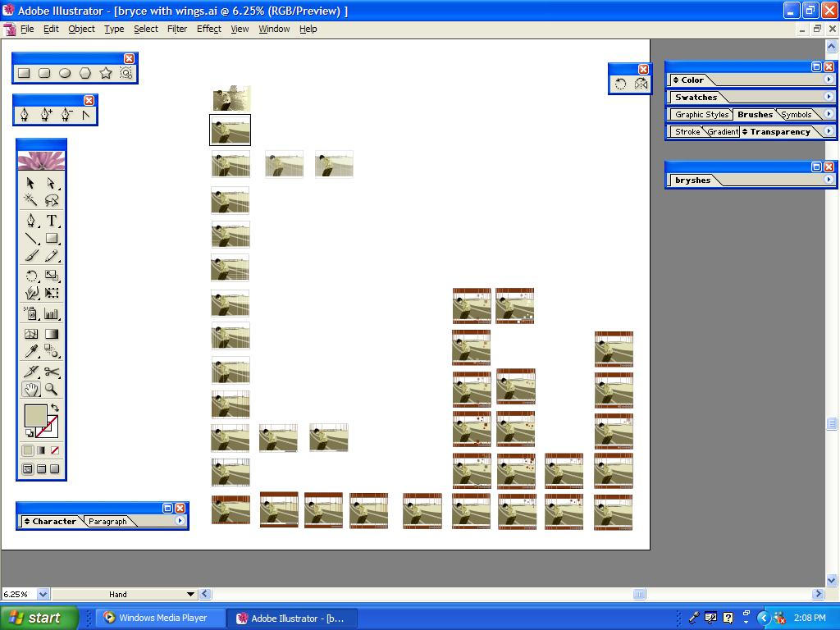840x630 pixels.
Task: Click the Fill color box
Action: tap(35, 416)
